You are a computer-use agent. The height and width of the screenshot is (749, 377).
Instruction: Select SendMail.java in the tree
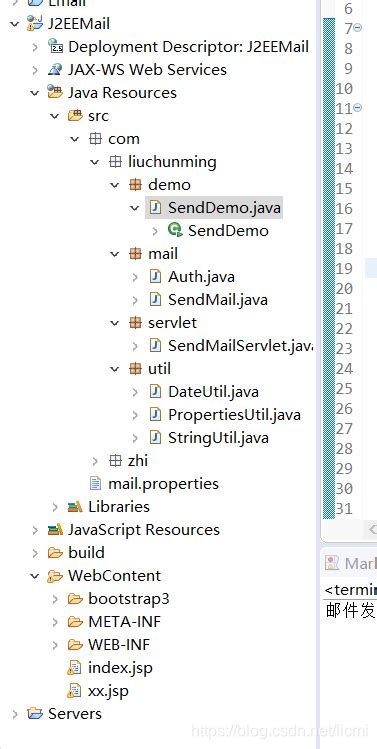click(217, 300)
